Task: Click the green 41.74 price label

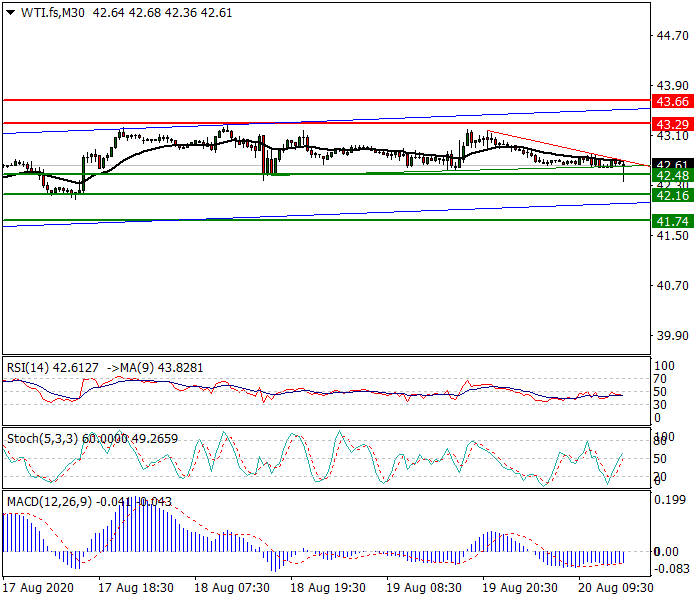Action: 673,221
